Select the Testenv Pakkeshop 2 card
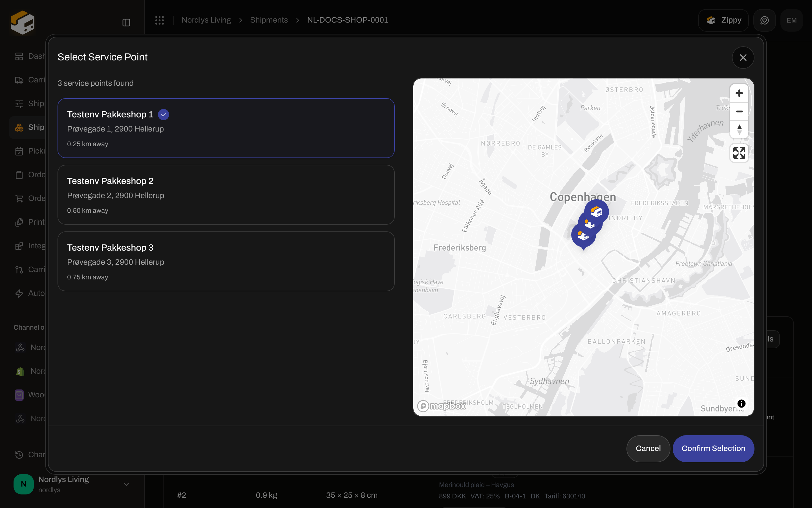 click(x=226, y=194)
